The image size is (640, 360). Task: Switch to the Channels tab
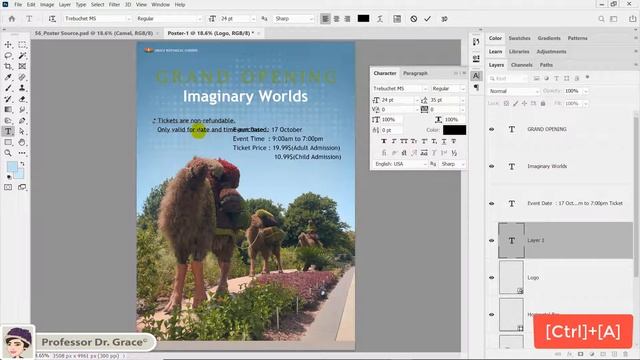point(522,65)
